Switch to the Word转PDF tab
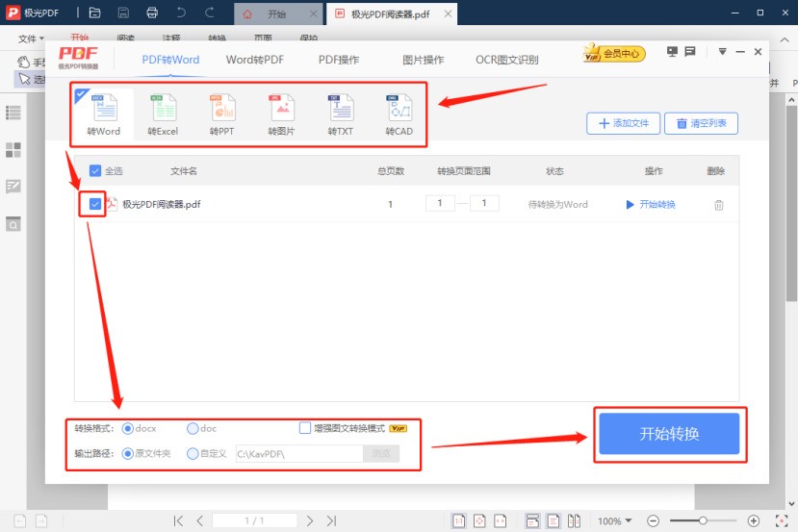 [255, 60]
